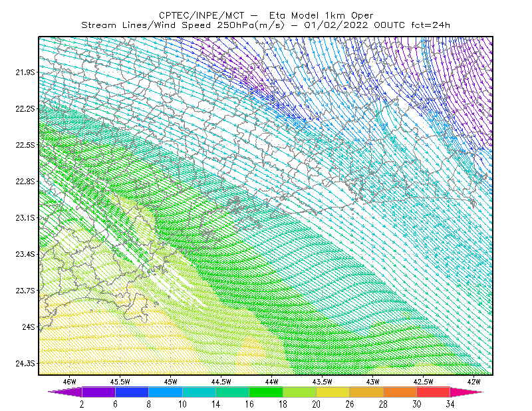Click the latitude label 24S
The height and width of the screenshot is (411, 532).
29,327
